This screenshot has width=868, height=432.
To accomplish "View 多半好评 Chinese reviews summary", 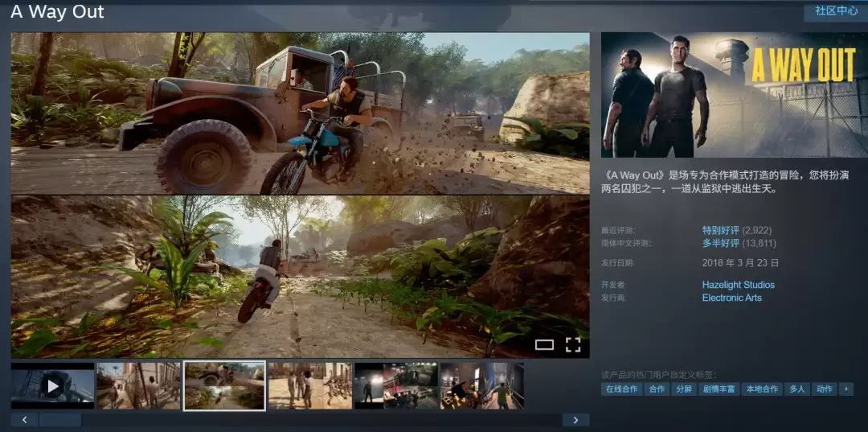I will 720,243.
